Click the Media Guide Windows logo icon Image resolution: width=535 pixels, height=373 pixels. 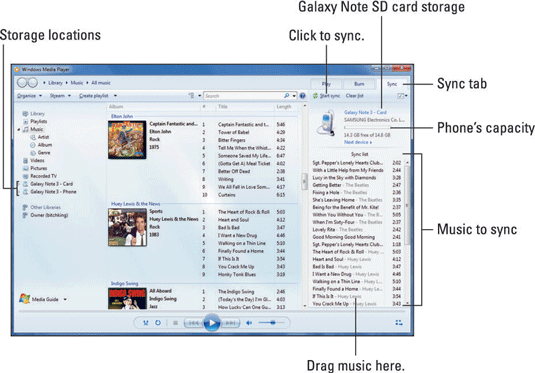24,299
